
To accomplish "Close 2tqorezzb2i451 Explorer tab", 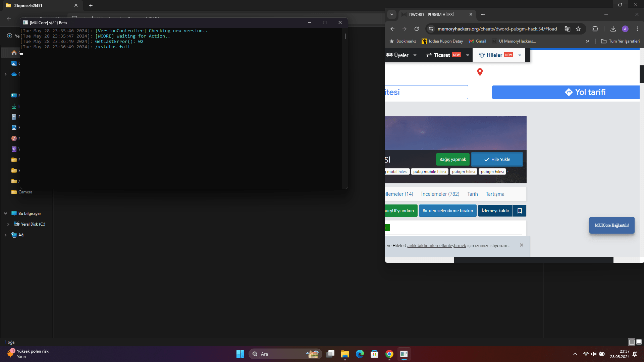I will 76,5.
